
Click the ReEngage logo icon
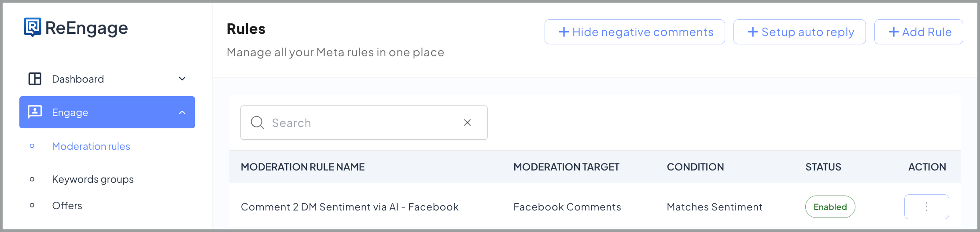33,27
